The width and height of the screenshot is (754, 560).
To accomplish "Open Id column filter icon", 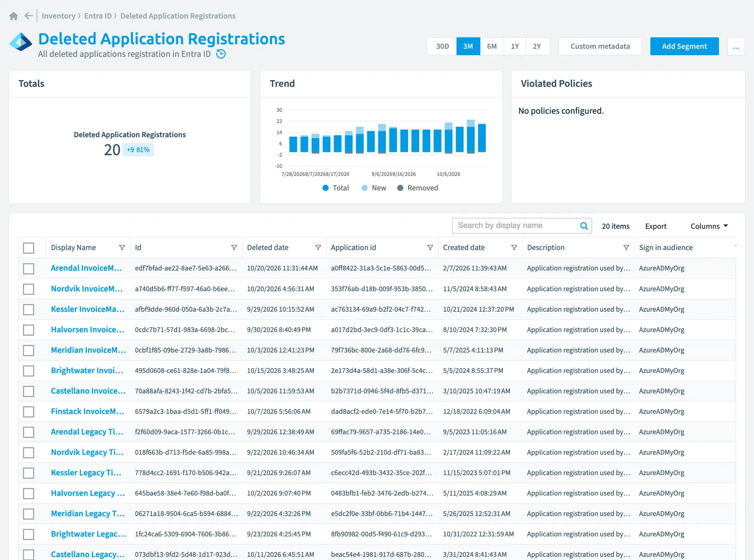I will (x=234, y=248).
